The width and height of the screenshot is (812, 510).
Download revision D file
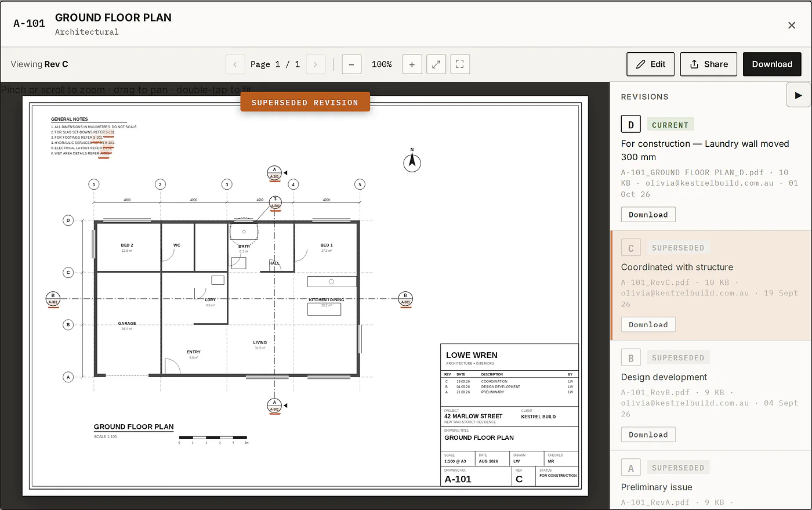(x=648, y=215)
